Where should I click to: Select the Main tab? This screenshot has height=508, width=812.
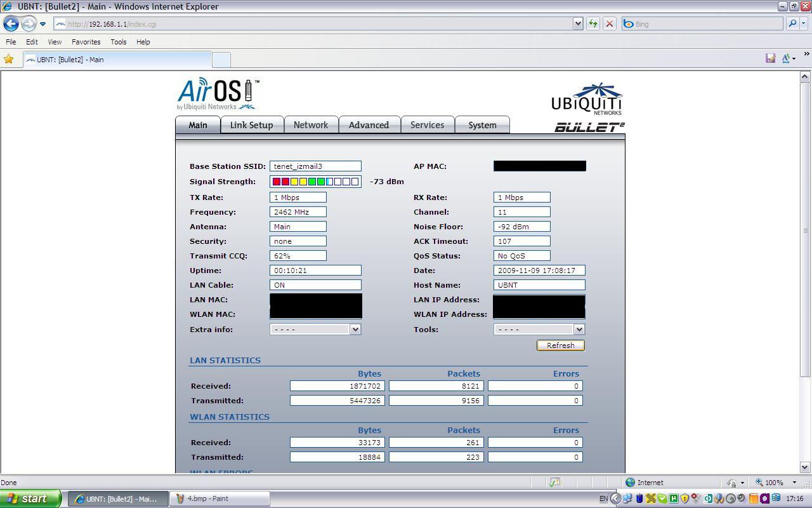[198, 125]
